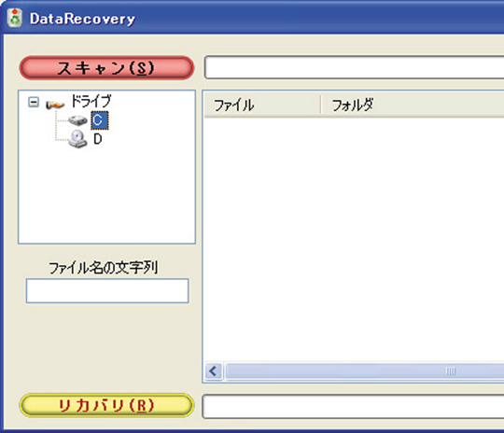Focus the ファイル名の文字列 input box
This screenshot has width=504, height=433.
pyautogui.click(x=107, y=291)
